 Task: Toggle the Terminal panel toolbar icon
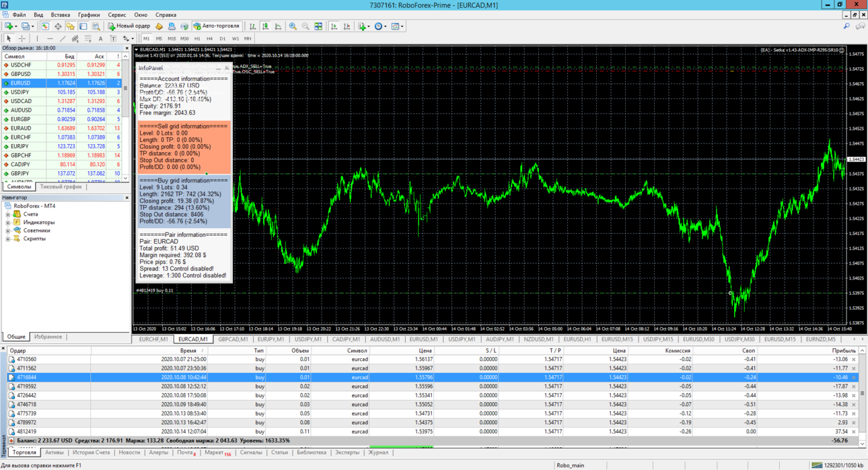click(x=83, y=26)
